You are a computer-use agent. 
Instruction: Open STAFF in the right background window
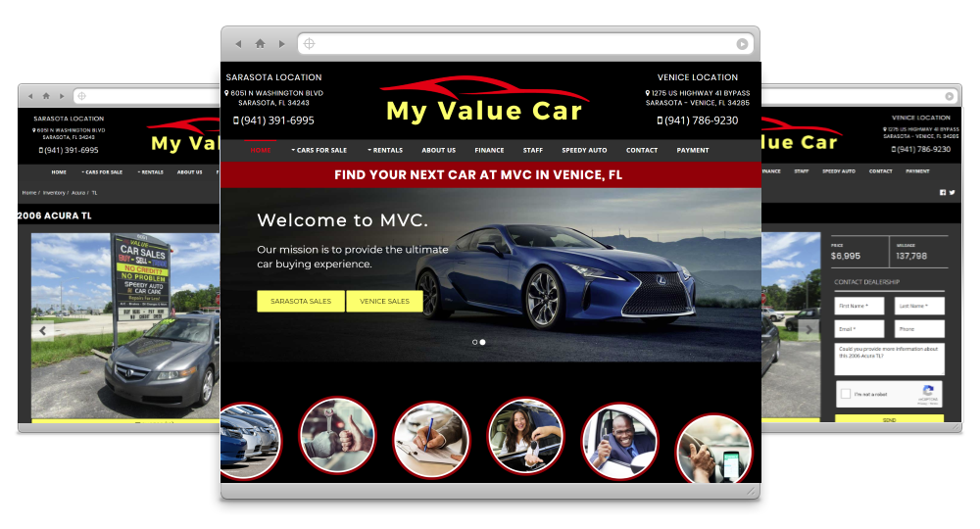(x=802, y=171)
